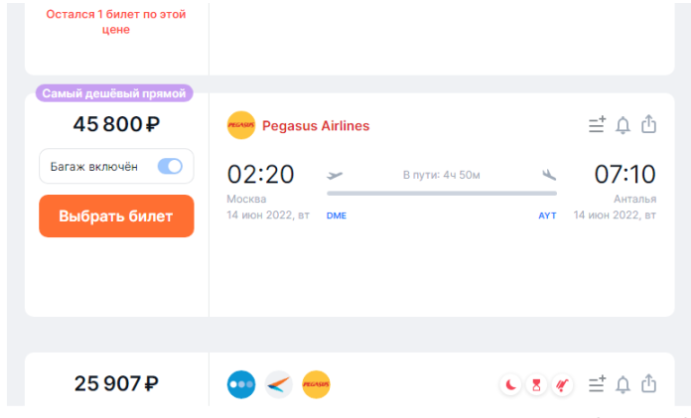691x418 pixels.
Task: Click the Pegasus logo in the lower ticket
Action: (316, 384)
